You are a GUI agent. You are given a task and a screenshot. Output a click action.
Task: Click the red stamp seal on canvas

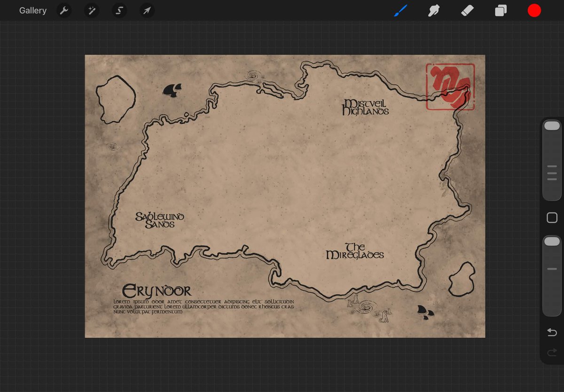click(x=450, y=87)
